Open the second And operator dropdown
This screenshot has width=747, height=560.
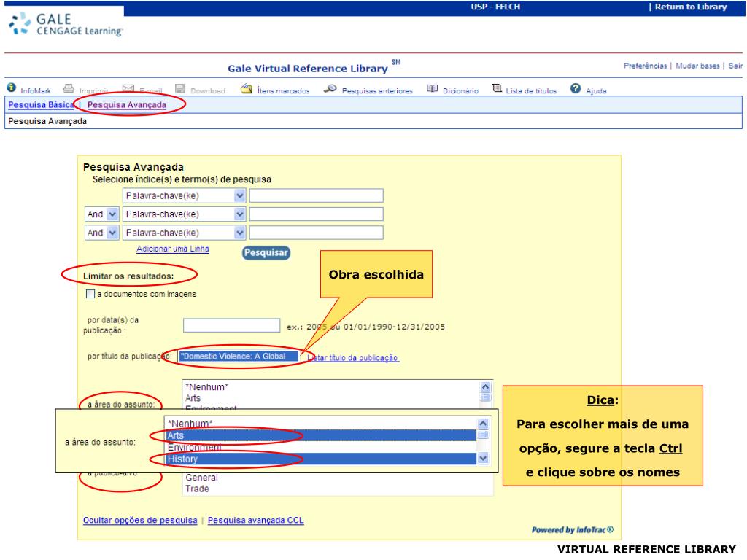[101, 233]
